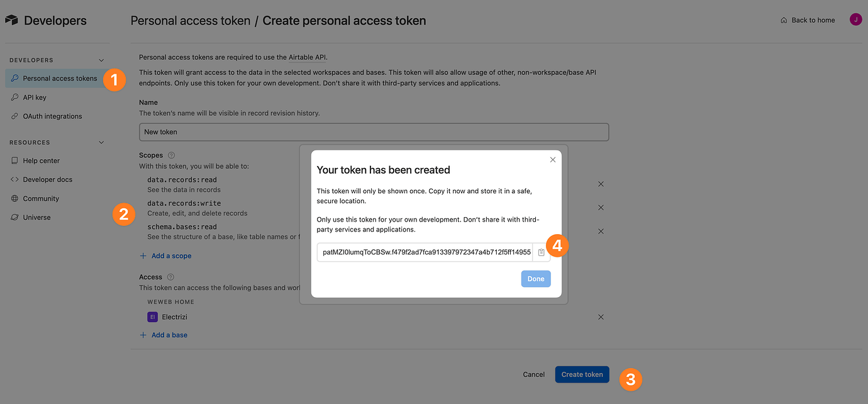Remove the data.records:read scope
The height and width of the screenshot is (404, 868).
click(x=601, y=184)
